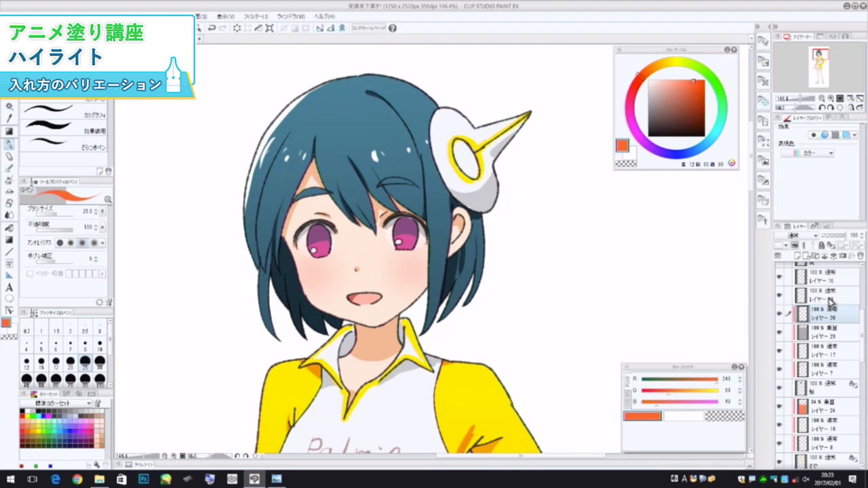
Task: Click the Undo icon in the command bar
Action: click(x=212, y=28)
